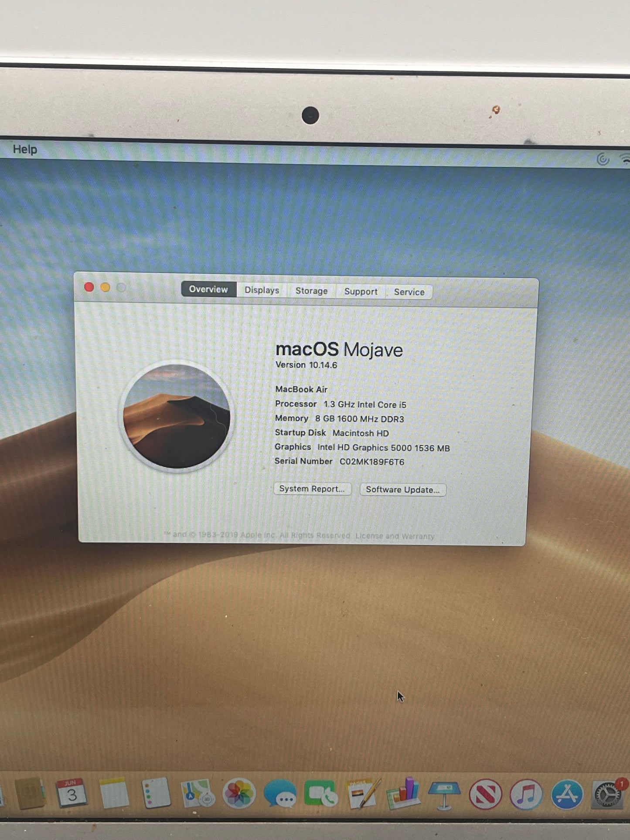
Task: Open Calendar in the Dock
Action: point(72,794)
